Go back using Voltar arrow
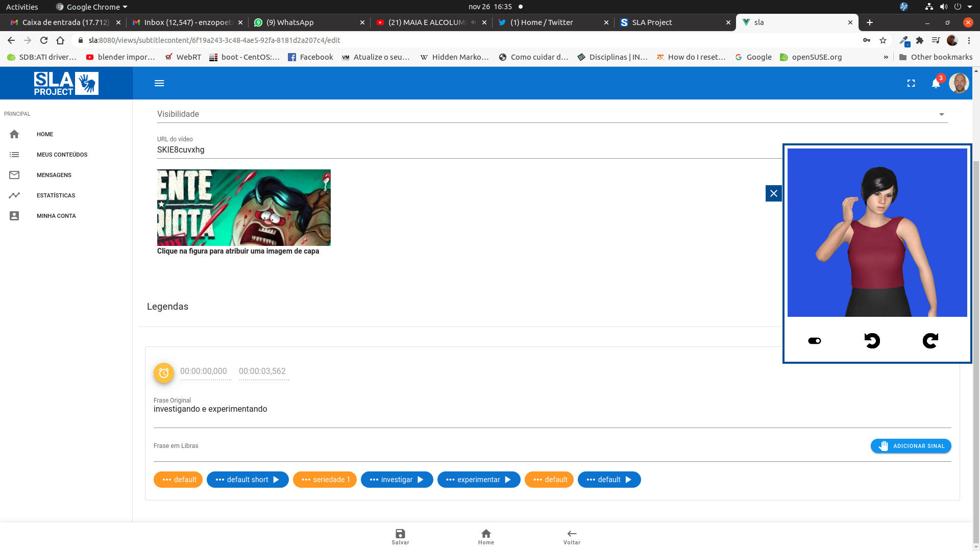 [x=572, y=534]
